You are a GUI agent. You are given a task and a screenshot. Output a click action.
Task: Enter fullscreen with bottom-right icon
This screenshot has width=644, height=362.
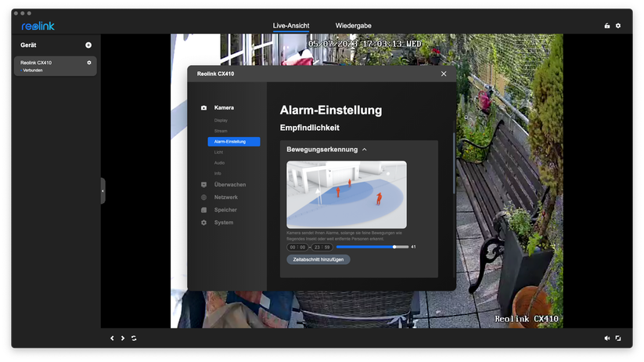[618, 338]
